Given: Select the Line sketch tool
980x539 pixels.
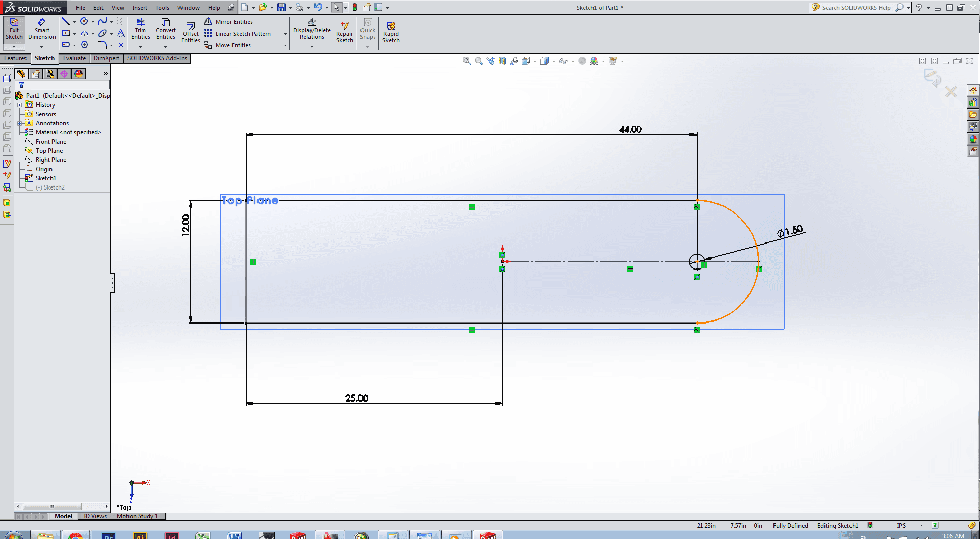Looking at the screenshot, I should point(66,21).
